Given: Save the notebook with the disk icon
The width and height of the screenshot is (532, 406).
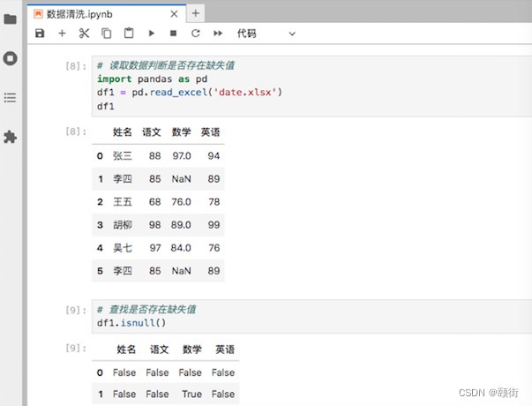Looking at the screenshot, I should point(40,34).
